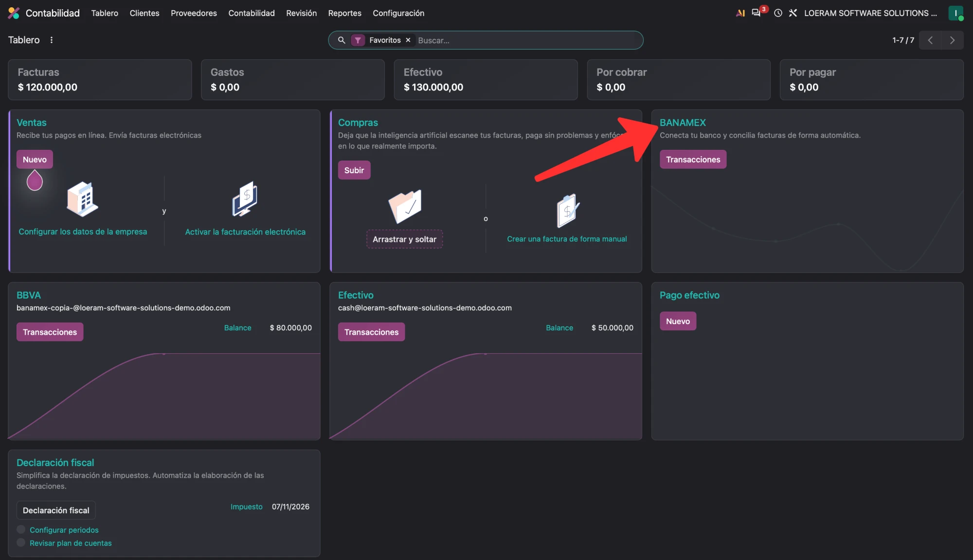The image size is (973, 560).
Task: Open the debug tools wrench icon
Action: click(x=793, y=13)
